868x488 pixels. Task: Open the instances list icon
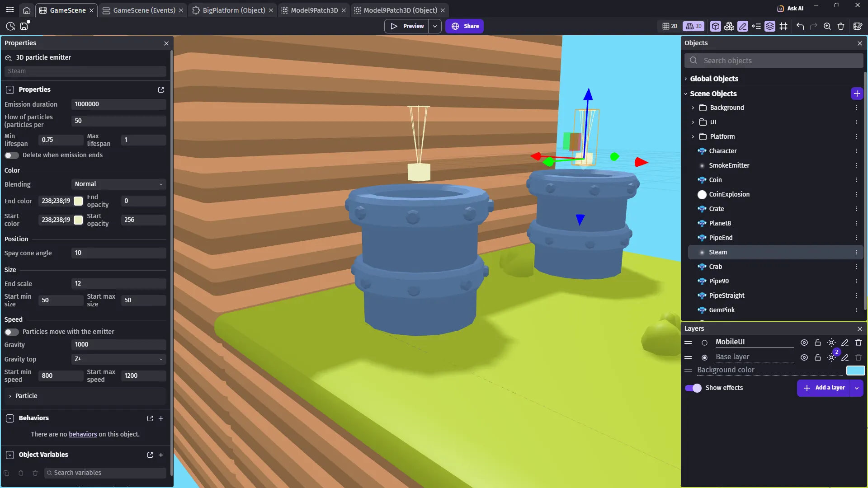point(756,26)
